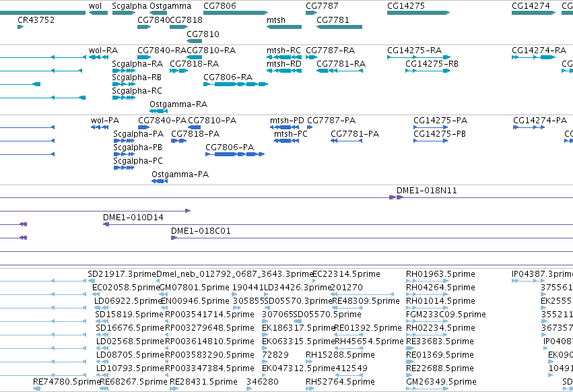
Task: Click the Ostgamma-RA transcript label
Action: 178,104
